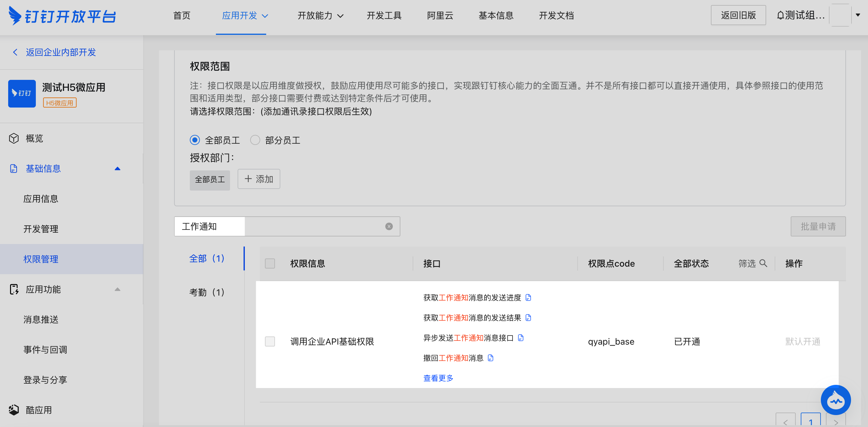
Task: Click the back arrow for 返回企业内部开发
Action: click(x=15, y=52)
